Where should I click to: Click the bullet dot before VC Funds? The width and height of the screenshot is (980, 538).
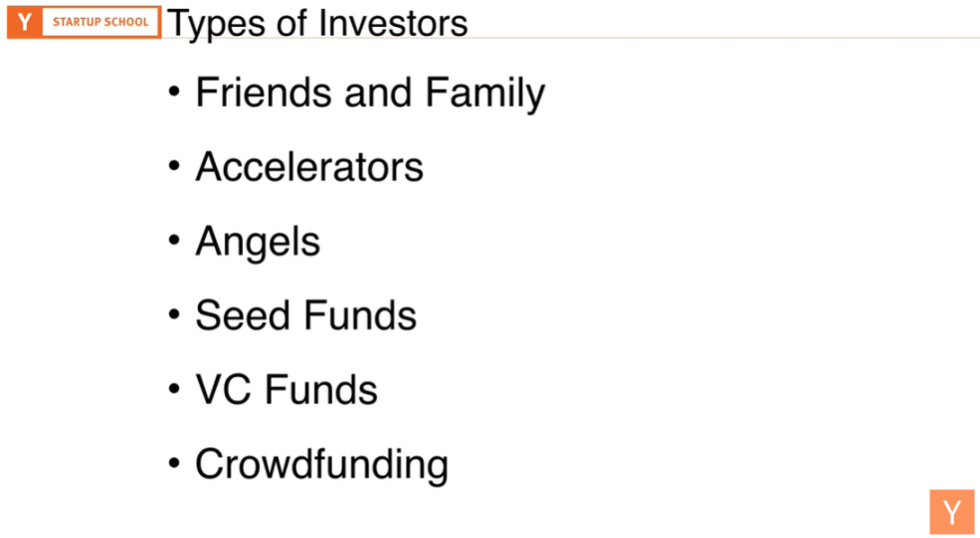(174, 389)
